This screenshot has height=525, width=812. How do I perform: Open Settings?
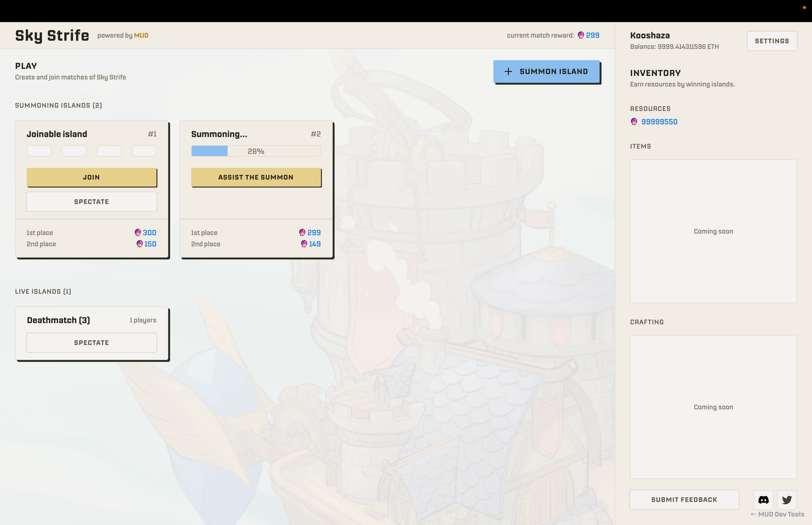click(x=772, y=41)
